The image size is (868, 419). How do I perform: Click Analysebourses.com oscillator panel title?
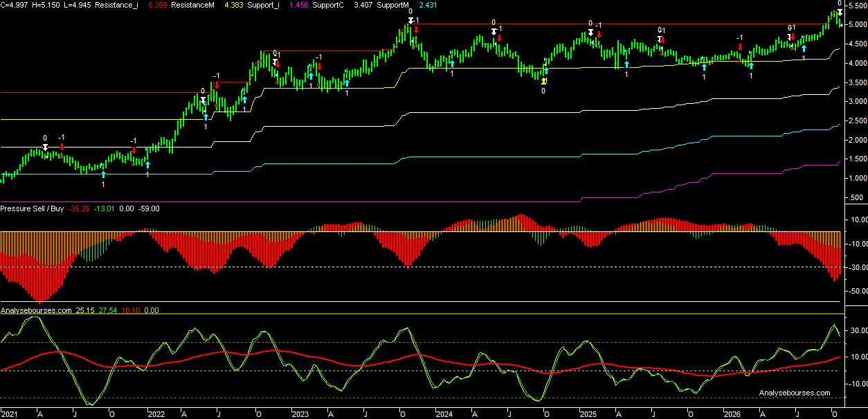click(36, 311)
